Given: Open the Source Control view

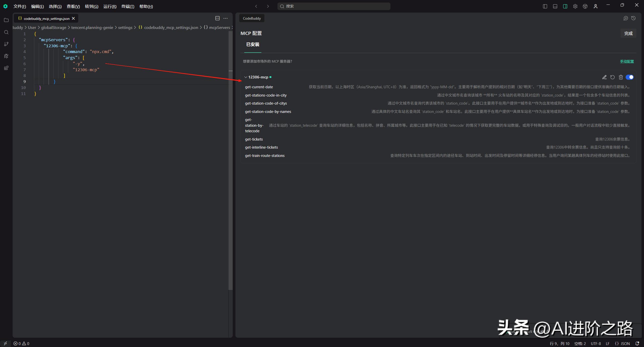Looking at the screenshot, I should point(6,44).
